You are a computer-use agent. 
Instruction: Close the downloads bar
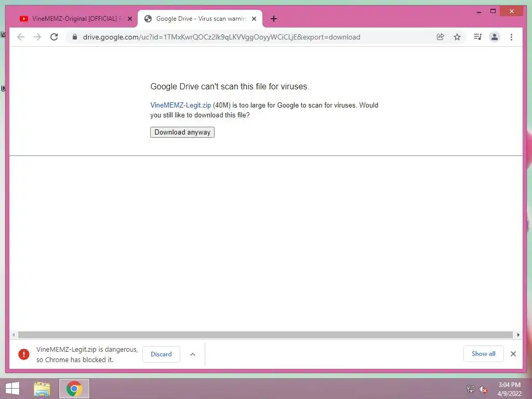pos(513,354)
